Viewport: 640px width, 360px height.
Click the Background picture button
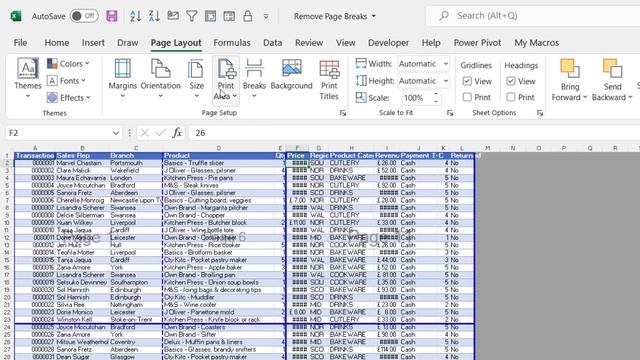291,75
